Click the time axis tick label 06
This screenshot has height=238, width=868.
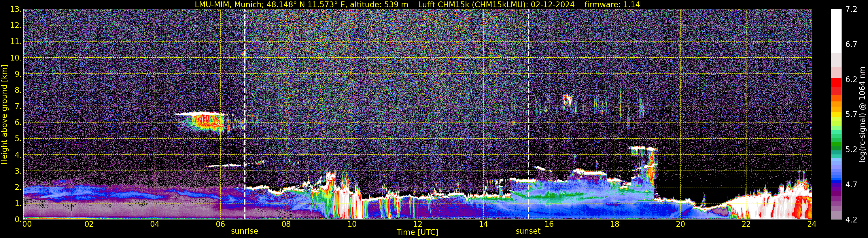(x=220, y=224)
